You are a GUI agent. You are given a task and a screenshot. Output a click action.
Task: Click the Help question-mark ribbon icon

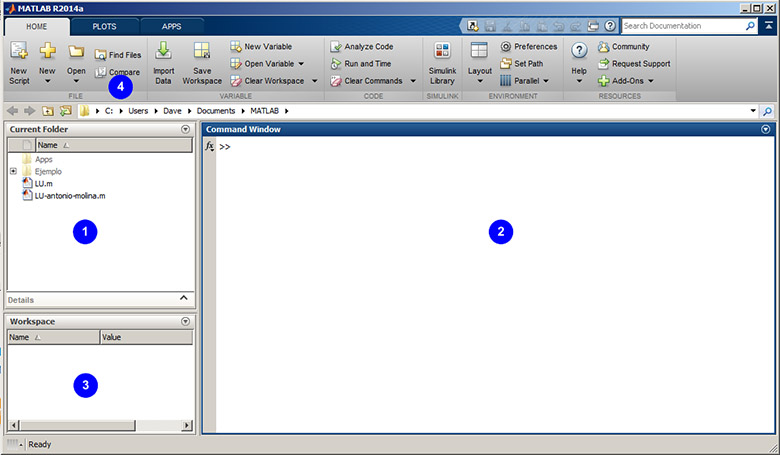pyautogui.click(x=579, y=50)
